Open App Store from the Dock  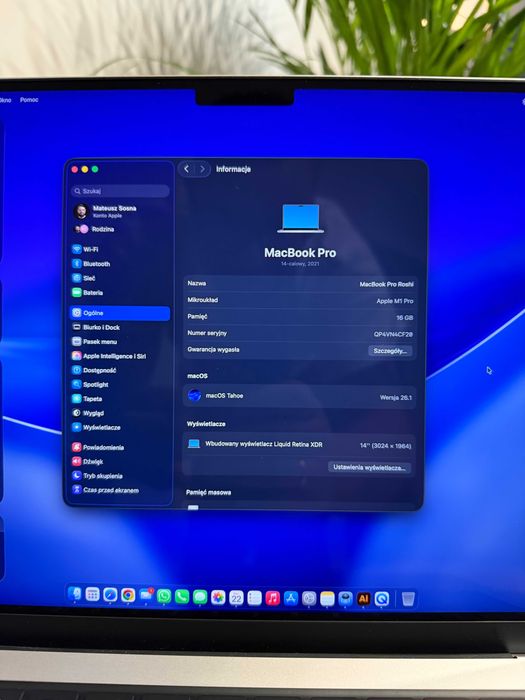click(x=291, y=599)
